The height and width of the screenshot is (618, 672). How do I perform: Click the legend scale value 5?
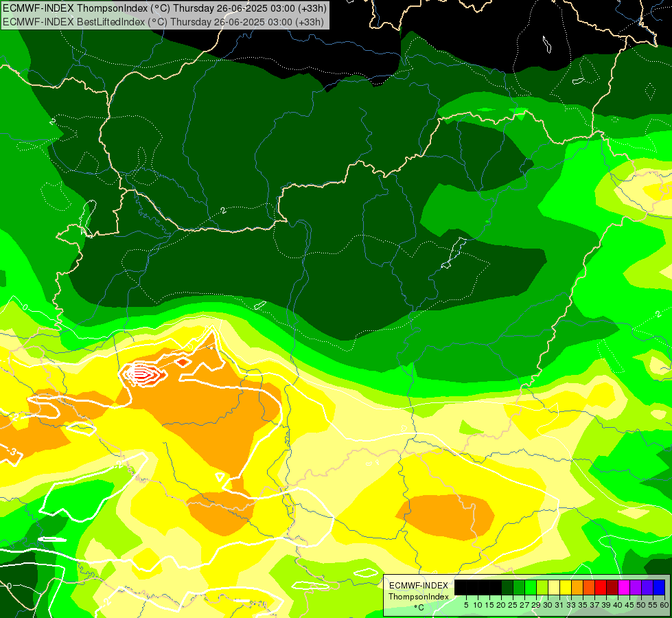coord(466,605)
